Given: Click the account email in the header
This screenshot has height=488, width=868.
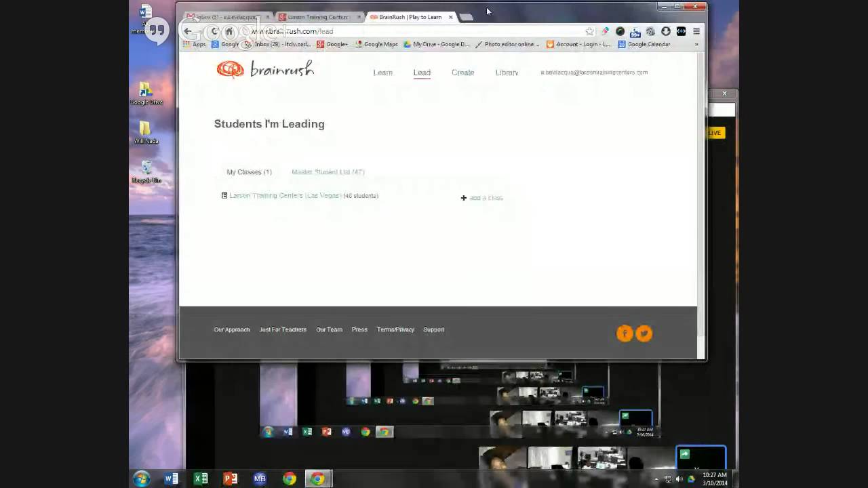Looking at the screenshot, I should click(x=594, y=72).
